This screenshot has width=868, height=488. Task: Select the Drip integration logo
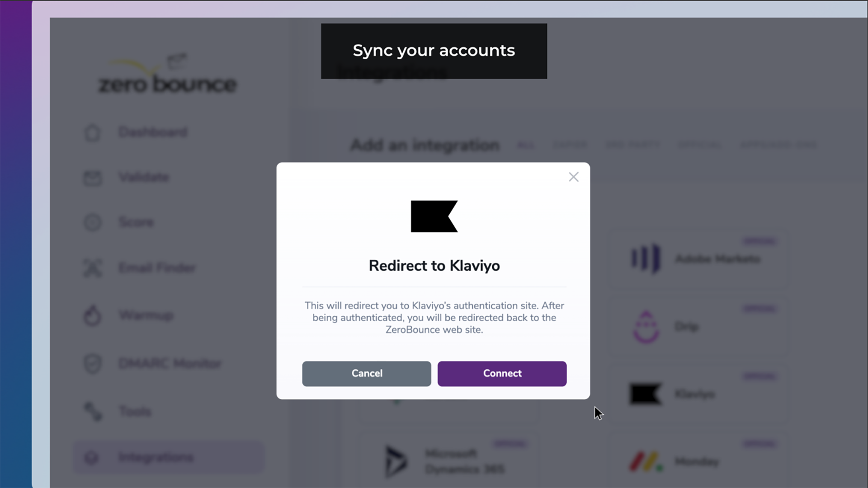[646, 327]
